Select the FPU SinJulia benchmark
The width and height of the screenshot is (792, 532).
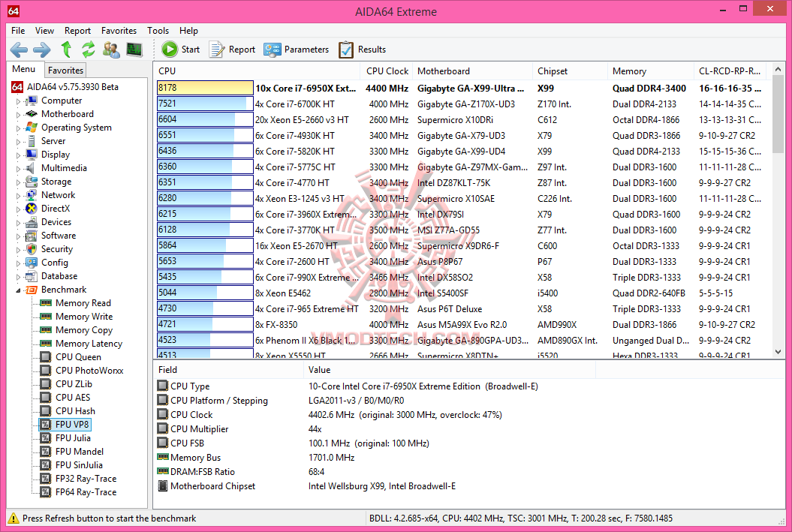click(79, 465)
